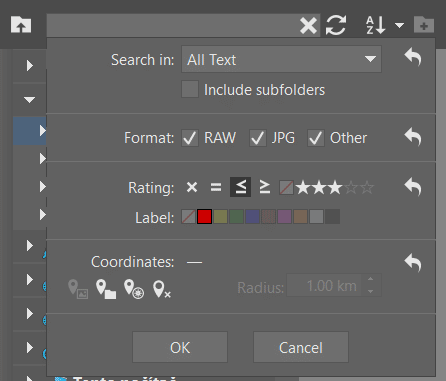Uncheck the RAW format

(190, 138)
